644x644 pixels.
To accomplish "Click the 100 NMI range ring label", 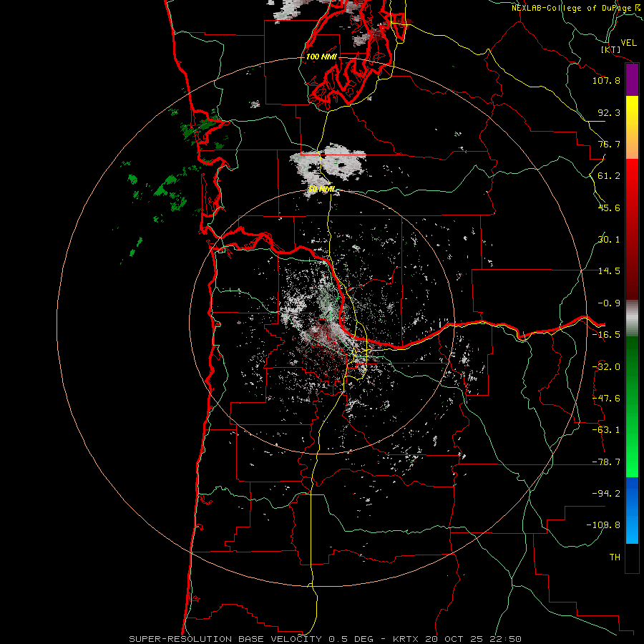I will (321, 57).
